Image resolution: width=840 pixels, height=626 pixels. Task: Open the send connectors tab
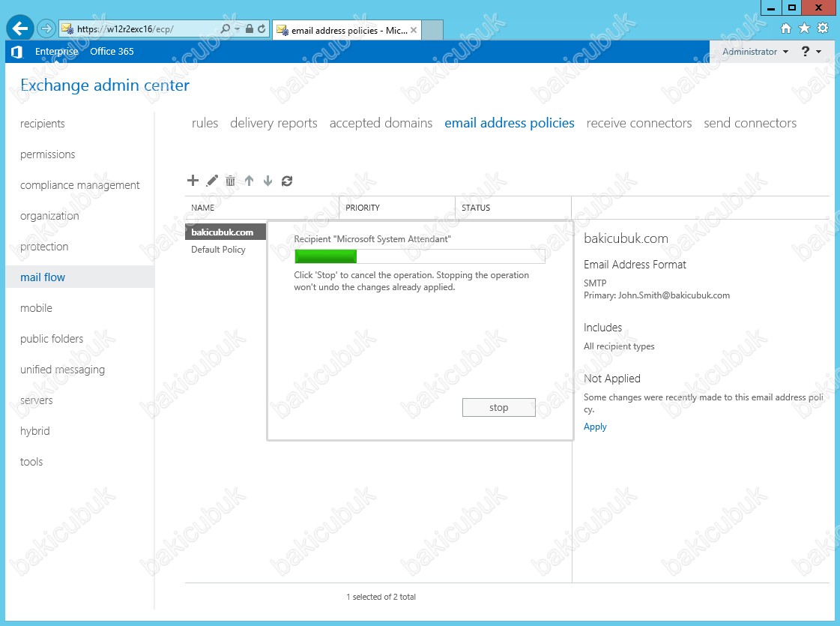(x=750, y=123)
